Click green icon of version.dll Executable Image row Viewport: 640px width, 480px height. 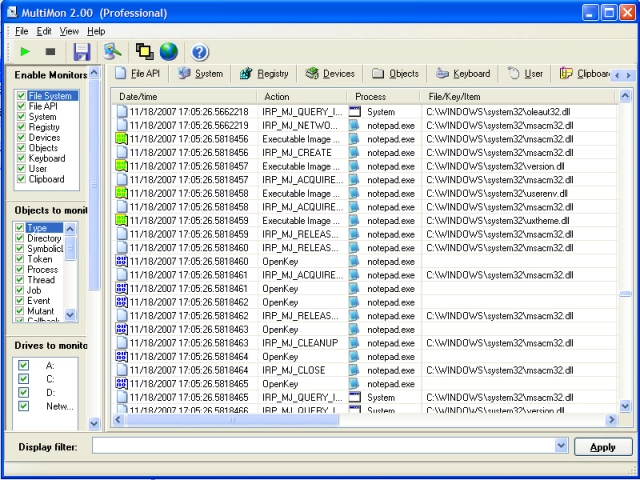coord(122,166)
